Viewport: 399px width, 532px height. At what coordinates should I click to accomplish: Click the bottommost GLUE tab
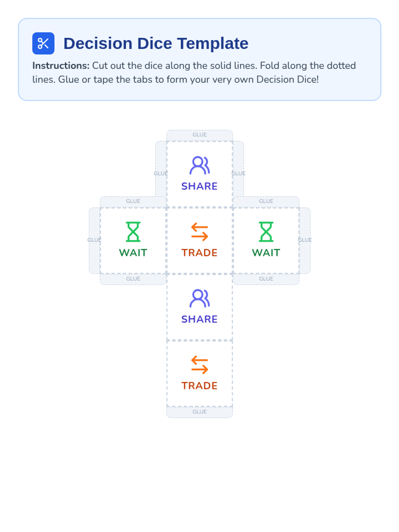pyautogui.click(x=199, y=412)
